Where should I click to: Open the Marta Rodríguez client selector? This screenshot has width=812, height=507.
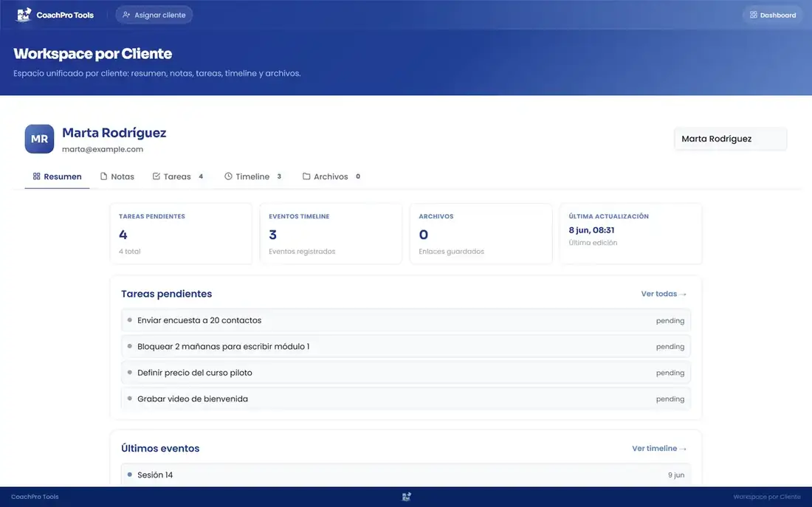pos(730,139)
